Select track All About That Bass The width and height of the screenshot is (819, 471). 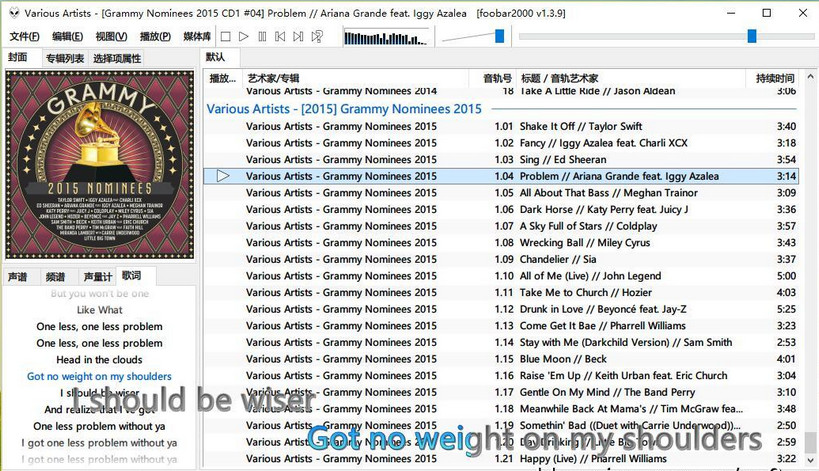click(501, 193)
